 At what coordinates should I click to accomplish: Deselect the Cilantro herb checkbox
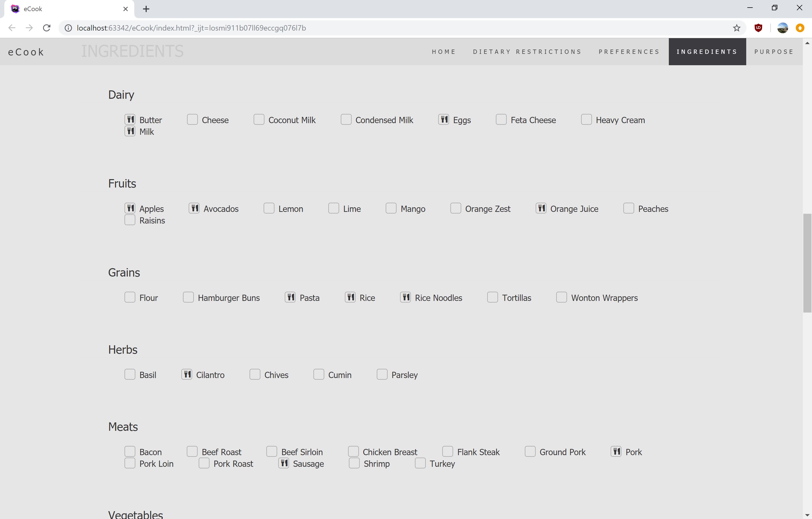(186, 374)
